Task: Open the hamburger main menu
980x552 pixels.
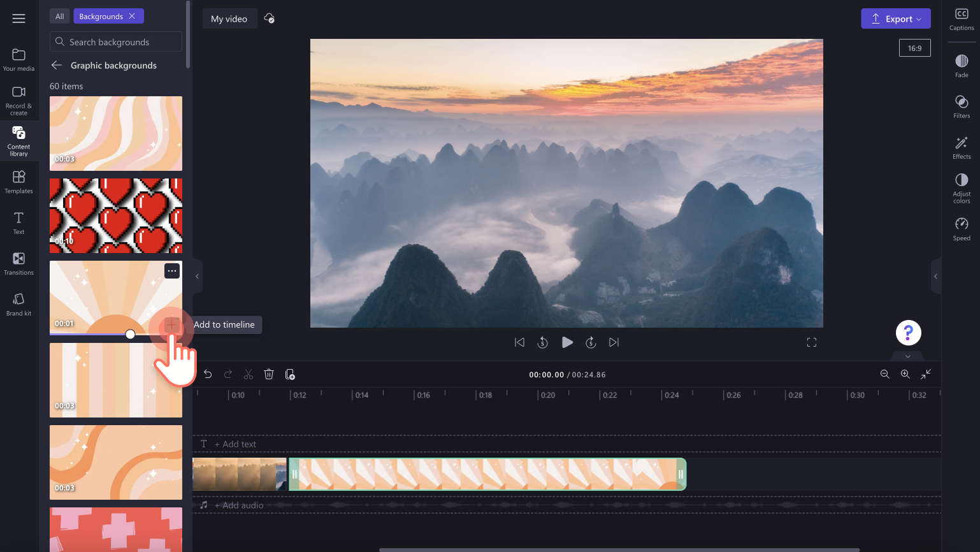Action: (19, 18)
